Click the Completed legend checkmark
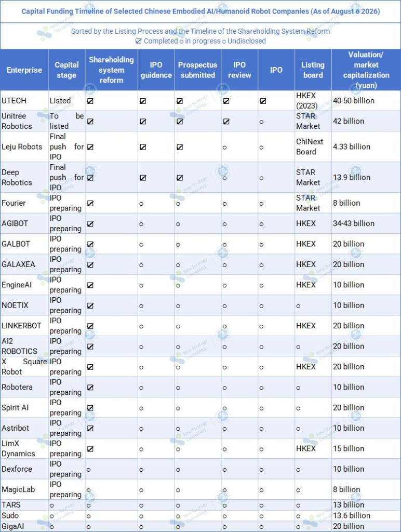The image size is (401, 532). [138, 41]
